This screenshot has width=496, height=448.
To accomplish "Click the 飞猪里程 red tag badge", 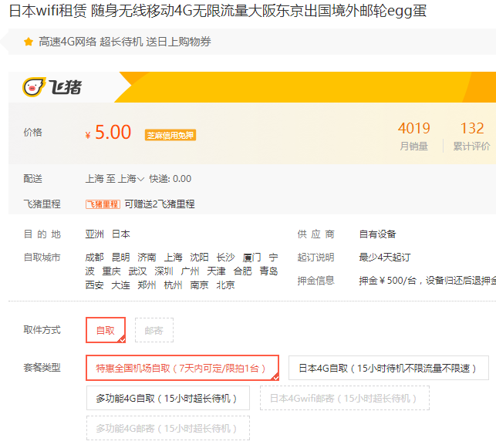I will pyautogui.click(x=103, y=204).
